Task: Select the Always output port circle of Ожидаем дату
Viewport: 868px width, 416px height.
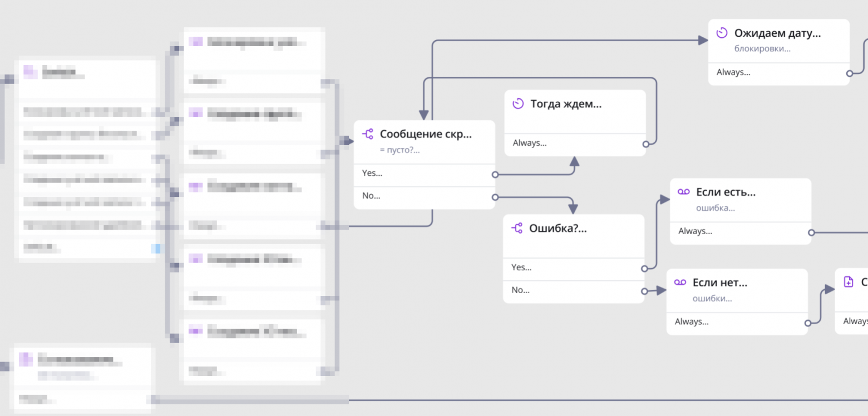Action: click(850, 73)
